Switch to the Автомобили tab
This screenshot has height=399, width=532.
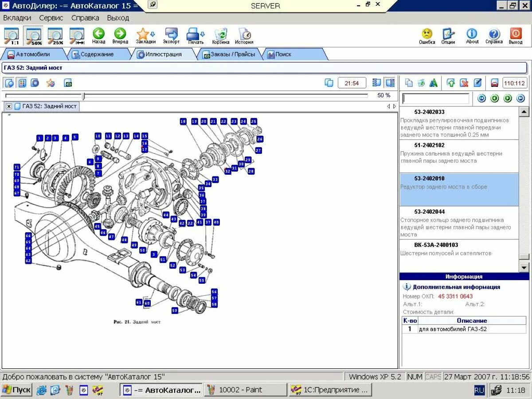click(33, 54)
